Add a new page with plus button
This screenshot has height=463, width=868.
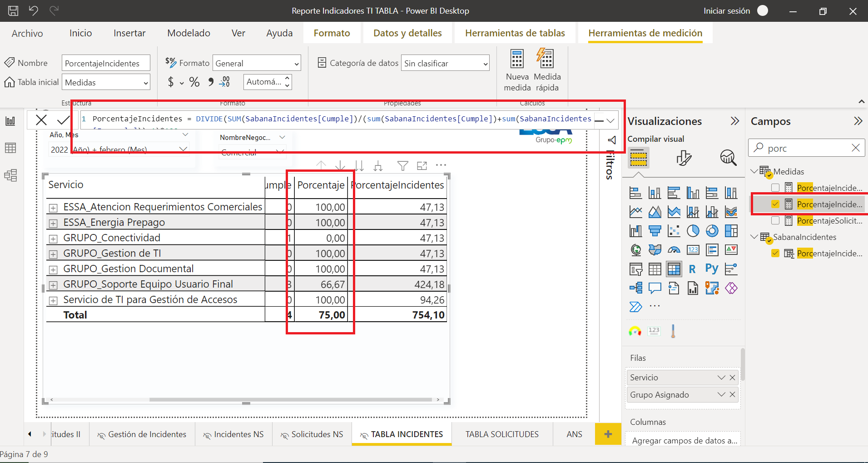[608, 434]
